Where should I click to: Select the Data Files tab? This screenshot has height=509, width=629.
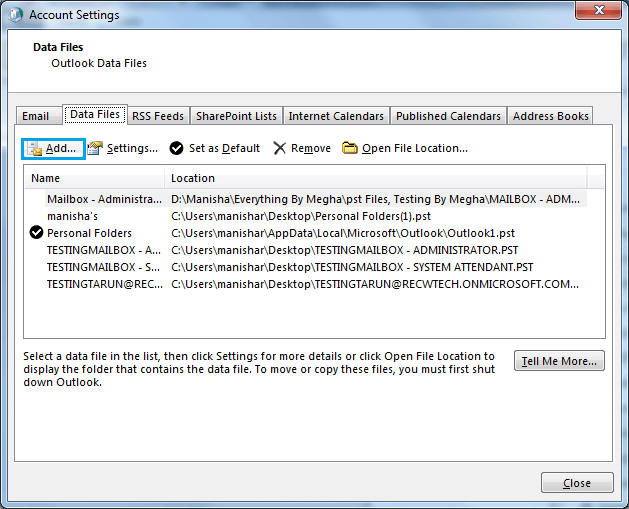tap(95, 114)
